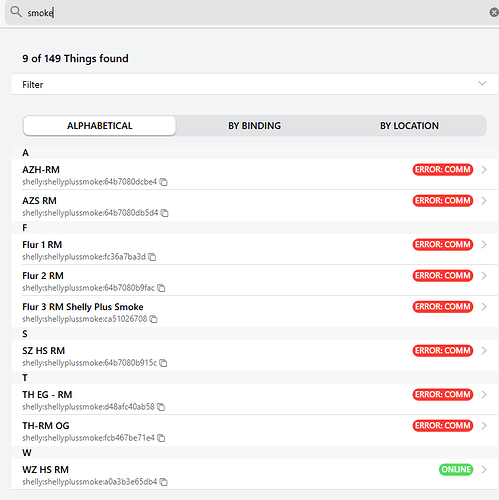Copy the Flur 1 RM UID
The width and height of the screenshot is (499, 500).
point(152,257)
